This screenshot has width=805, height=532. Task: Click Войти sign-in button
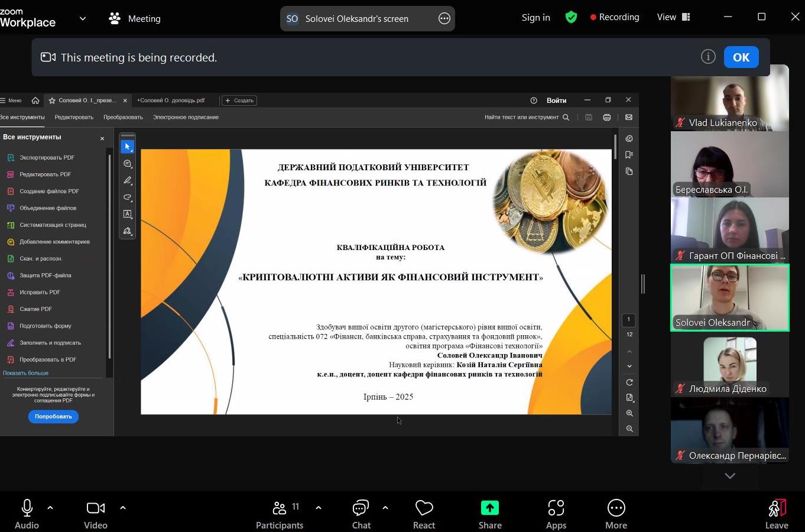556,100
